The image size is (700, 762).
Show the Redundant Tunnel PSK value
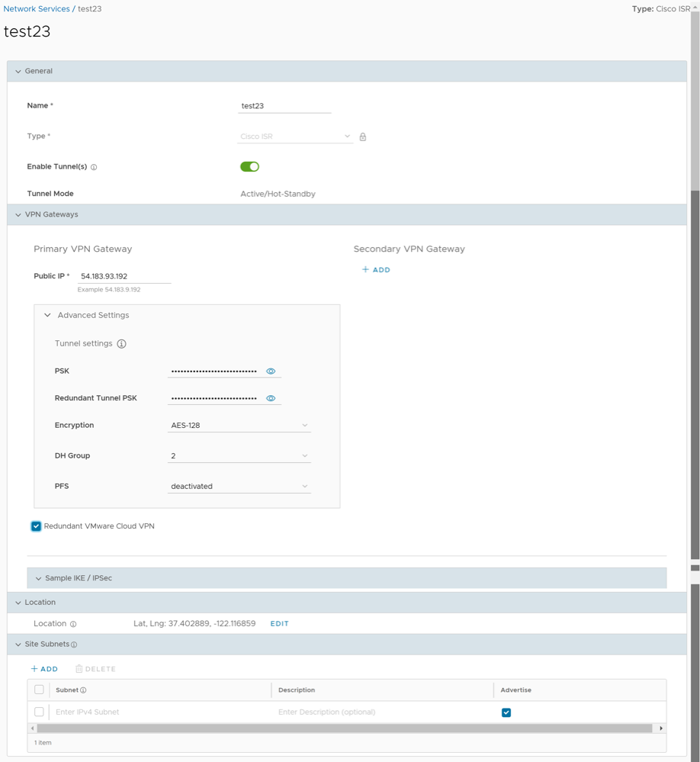pyautogui.click(x=271, y=398)
